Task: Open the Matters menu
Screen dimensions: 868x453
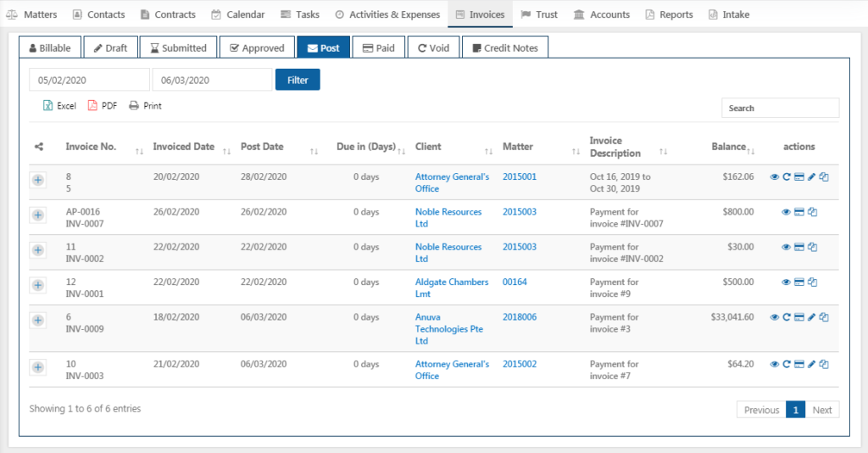Action: [31, 14]
